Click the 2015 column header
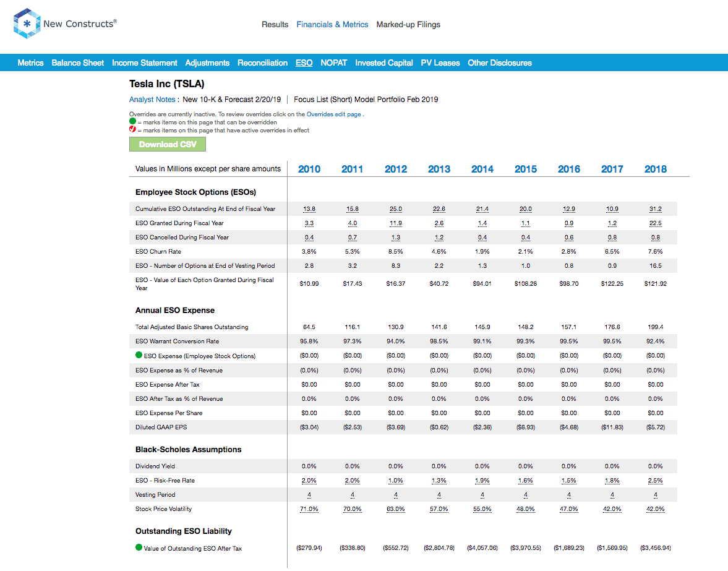Viewport: 728px width, 571px height. click(526, 169)
